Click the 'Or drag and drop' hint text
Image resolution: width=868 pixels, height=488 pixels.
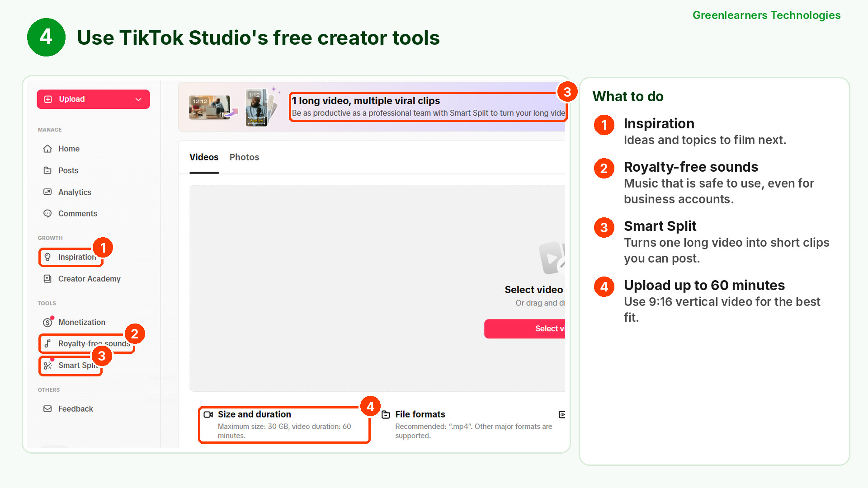(x=540, y=303)
